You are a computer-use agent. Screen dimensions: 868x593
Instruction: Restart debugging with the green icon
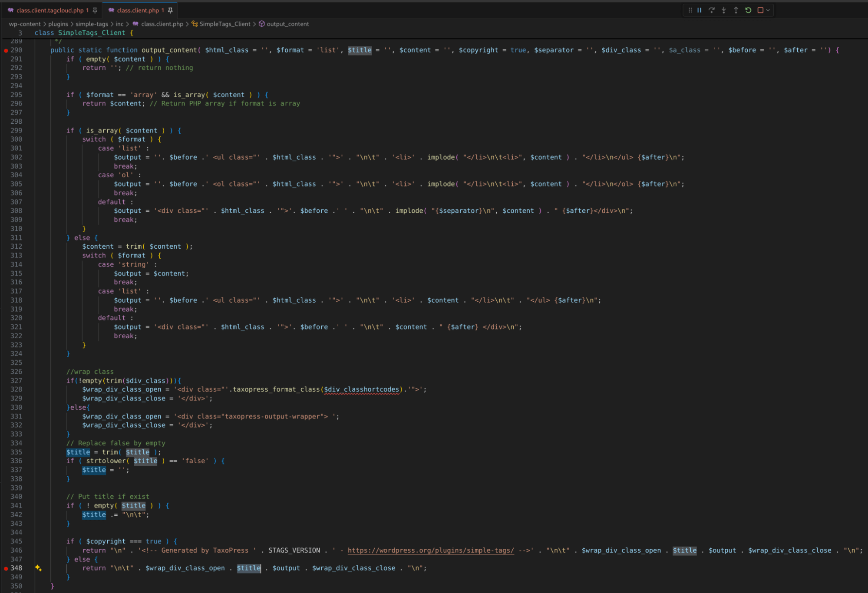tap(748, 10)
